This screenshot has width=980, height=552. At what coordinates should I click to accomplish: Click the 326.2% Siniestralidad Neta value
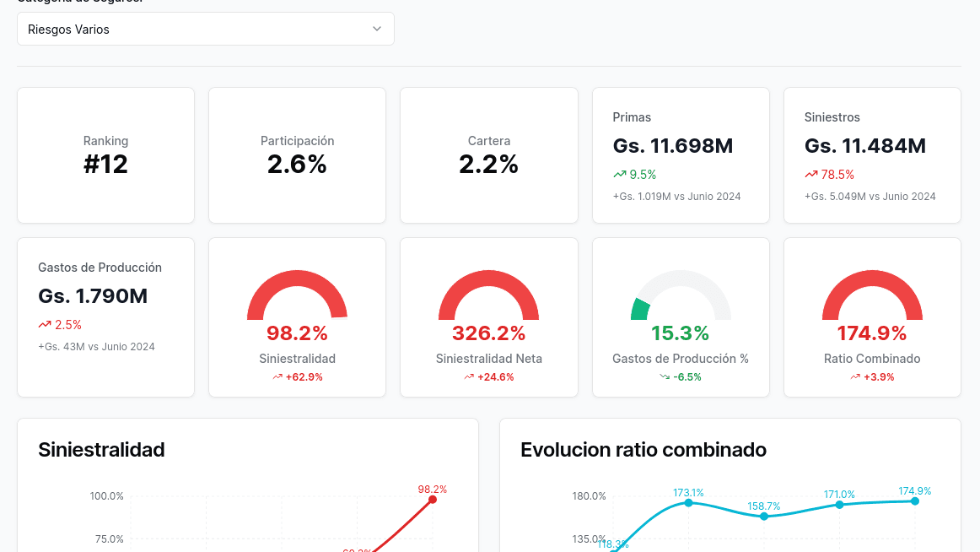[489, 333]
